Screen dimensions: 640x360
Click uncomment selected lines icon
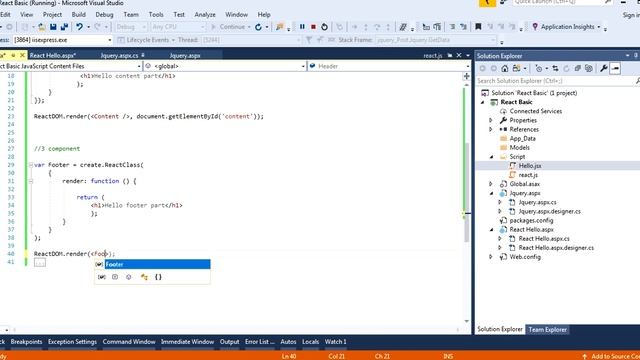click(463, 27)
